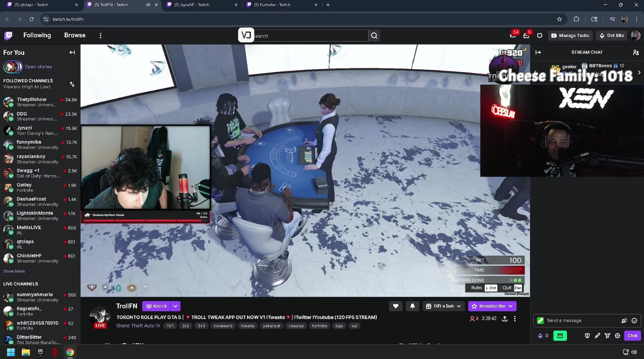Expand the Knock options dropdown

click(x=175, y=306)
